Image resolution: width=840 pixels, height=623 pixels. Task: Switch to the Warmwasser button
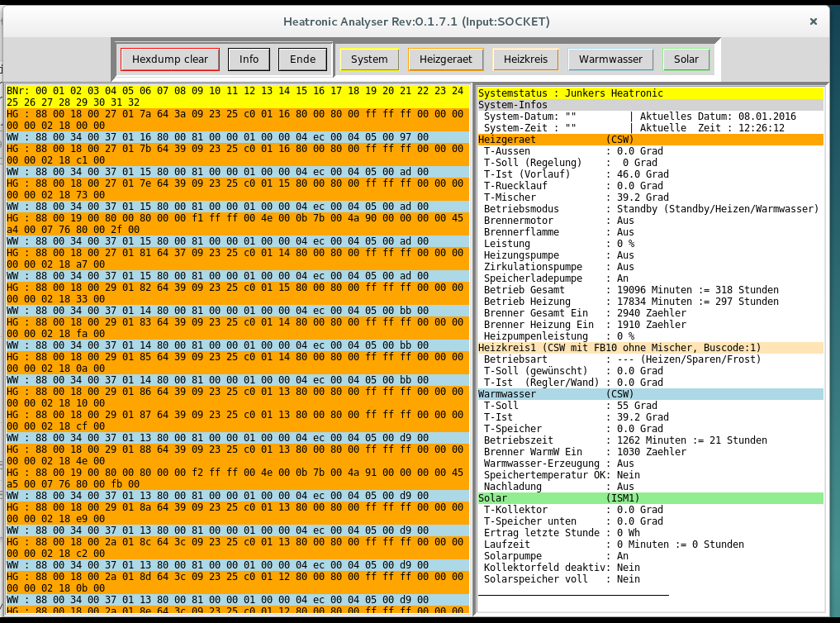tap(610, 59)
